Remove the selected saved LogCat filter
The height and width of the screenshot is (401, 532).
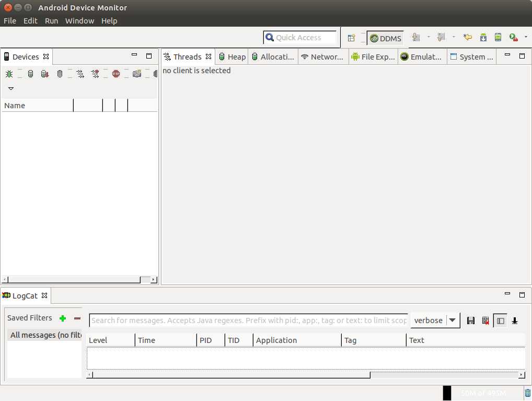(x=77, y=318)
